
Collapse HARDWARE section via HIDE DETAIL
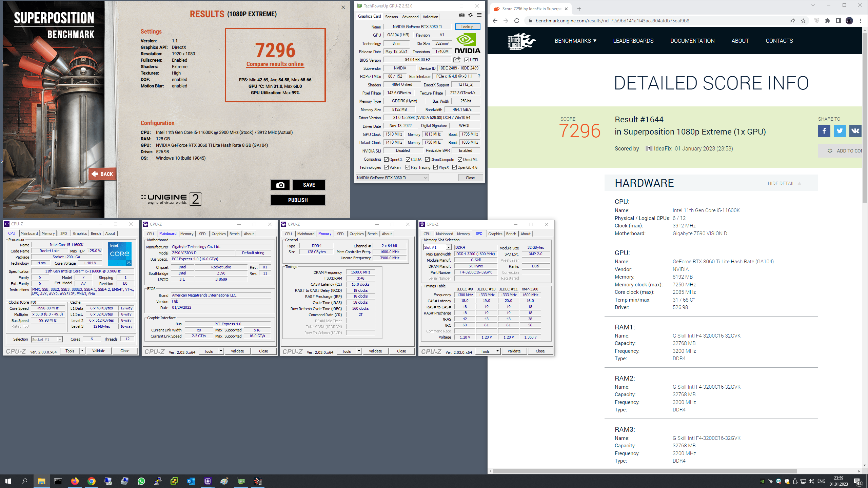784,183
